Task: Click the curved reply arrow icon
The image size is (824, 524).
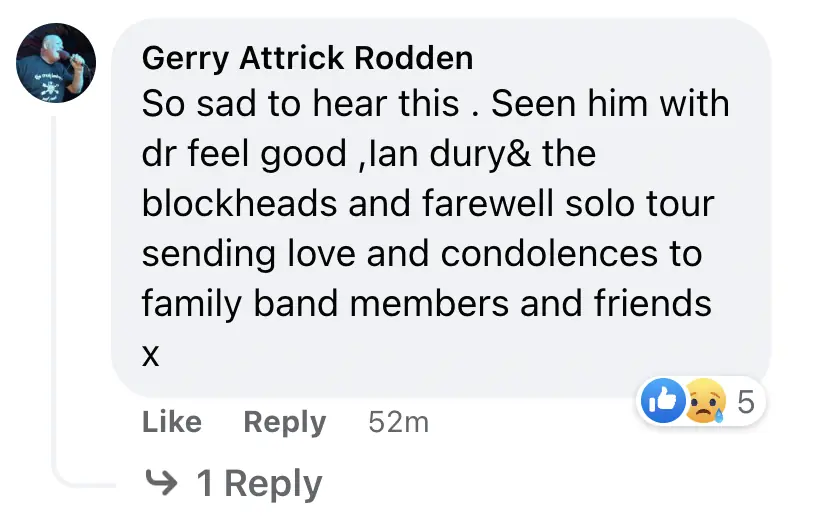Action: point(160,483)
